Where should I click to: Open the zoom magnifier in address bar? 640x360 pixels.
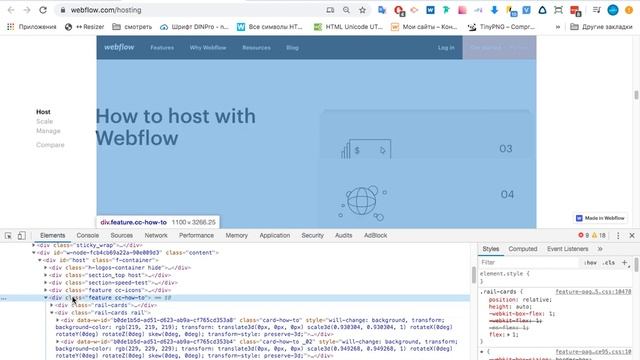[346, 10]
